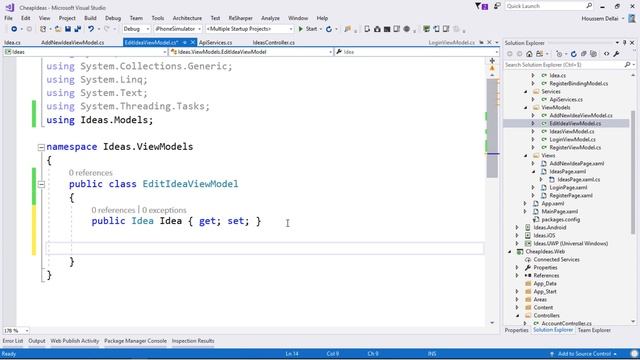
Task: Open the File menu
Action: pos(8,18)
